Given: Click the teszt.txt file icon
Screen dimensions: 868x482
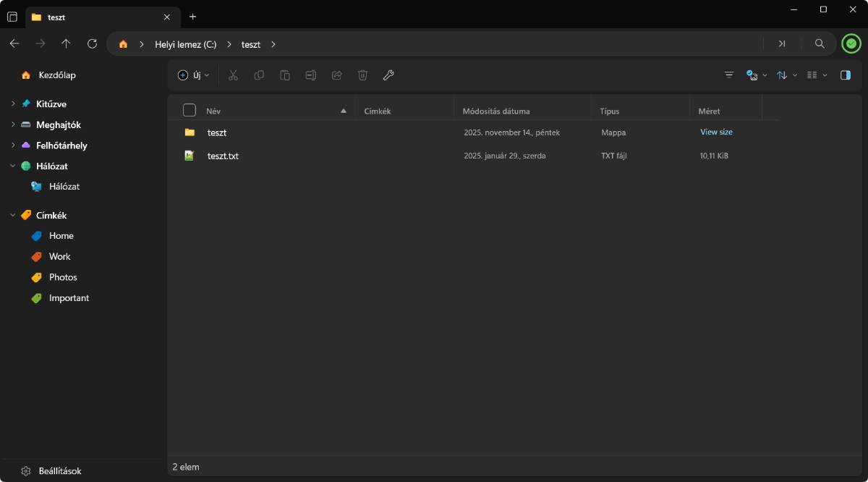Looking at the screenshot, I should pyautogui.click(x=190, y=156).
